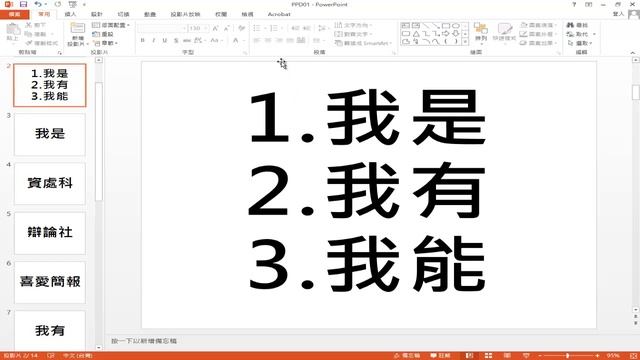The width and height of the screenshot is (640, 360).
Task: Select slide 4 thumbnail titled 資處科
Action: (50, 184)
